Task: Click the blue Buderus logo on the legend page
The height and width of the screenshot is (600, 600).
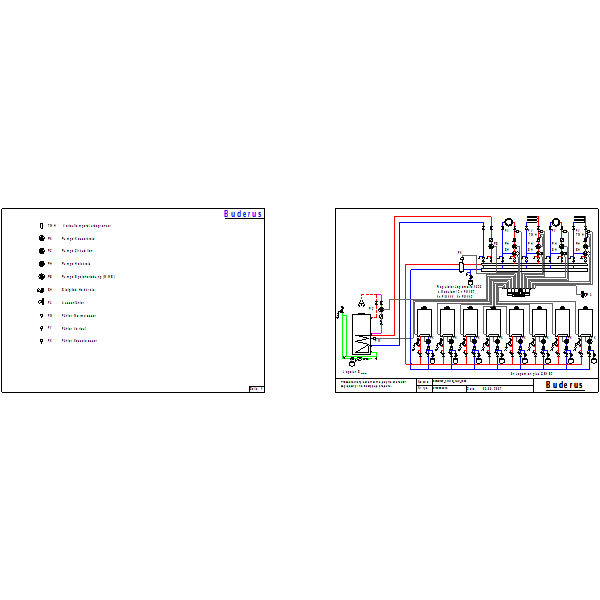Action: coord(243,214)
